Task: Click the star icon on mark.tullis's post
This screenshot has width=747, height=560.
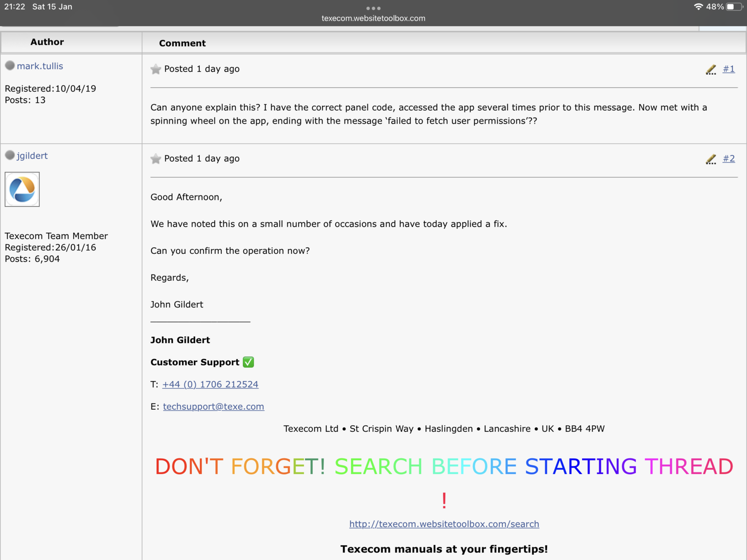Action: 155,70
